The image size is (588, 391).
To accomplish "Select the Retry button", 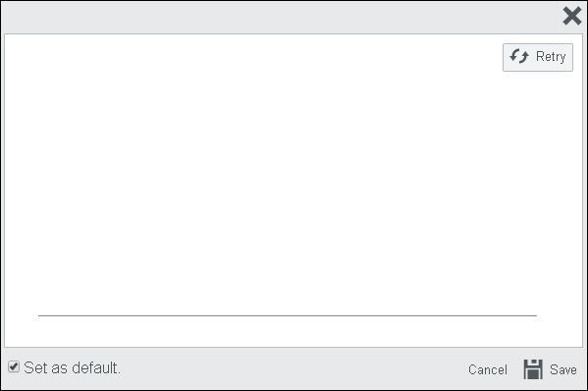I will pos(538,57).
